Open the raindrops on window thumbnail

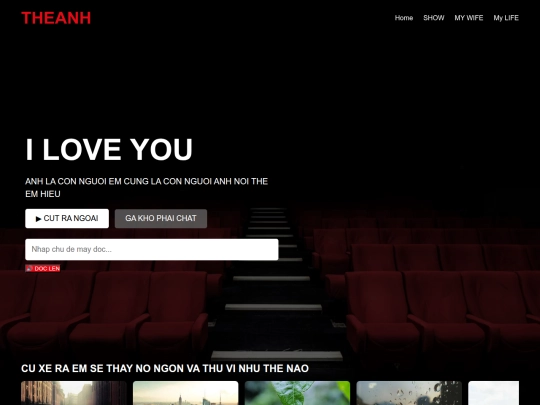coord(409,393)
